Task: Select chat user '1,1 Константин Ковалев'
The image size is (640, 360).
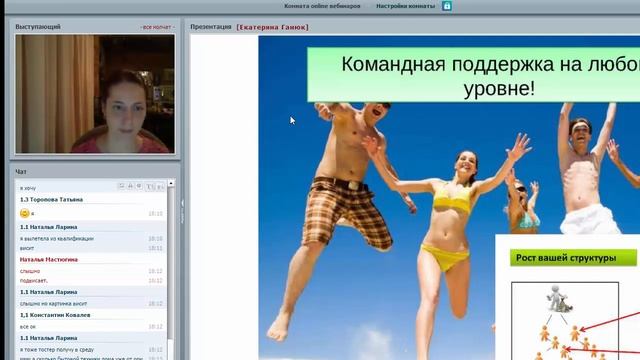Action: (55, 315)
